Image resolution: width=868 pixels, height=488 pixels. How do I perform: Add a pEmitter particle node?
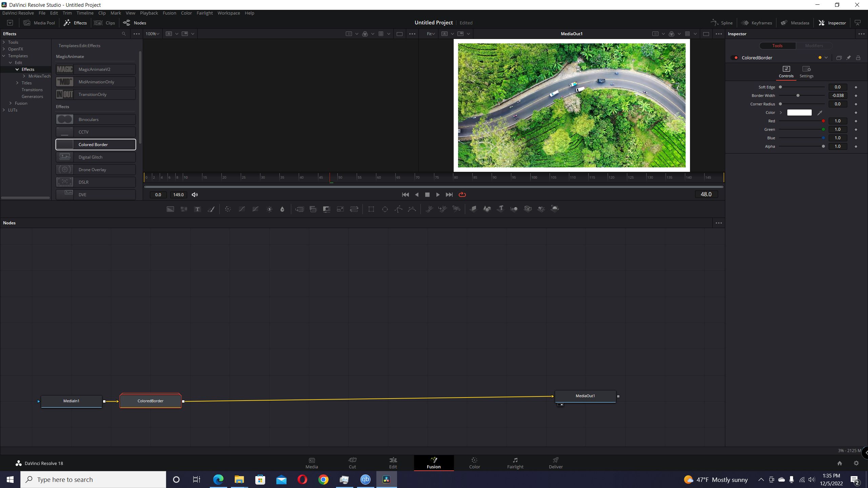coord(429,209)
